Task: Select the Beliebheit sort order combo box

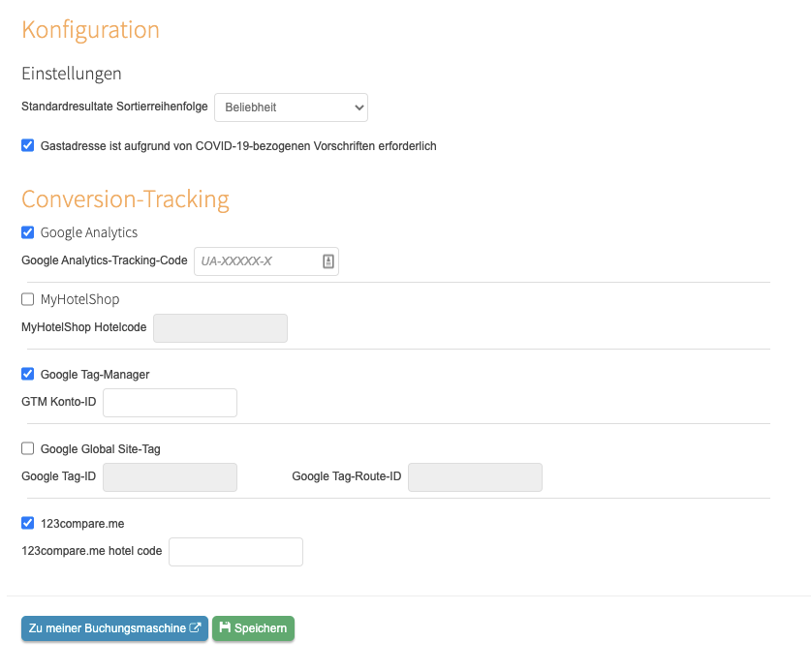Action: [292, 107]
